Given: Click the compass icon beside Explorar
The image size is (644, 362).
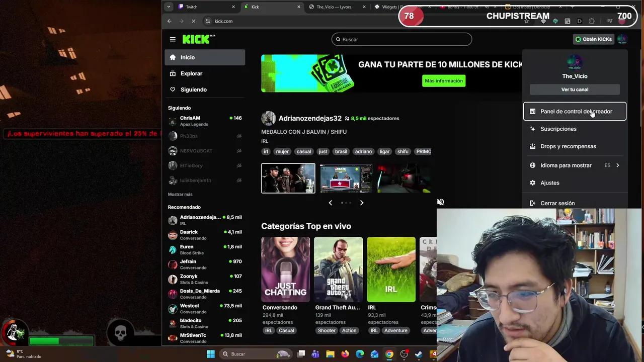Looking at the screenshot, I should (x=173, y=73).
